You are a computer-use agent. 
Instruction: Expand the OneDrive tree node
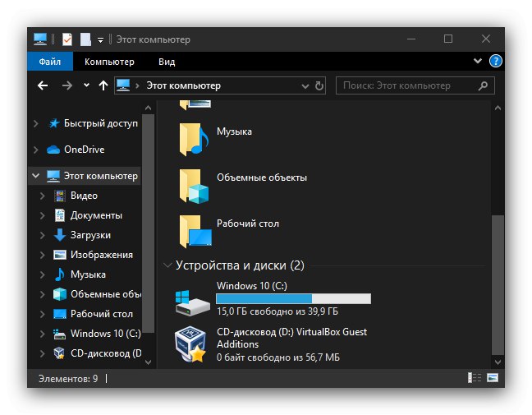(x=36, y=150)
